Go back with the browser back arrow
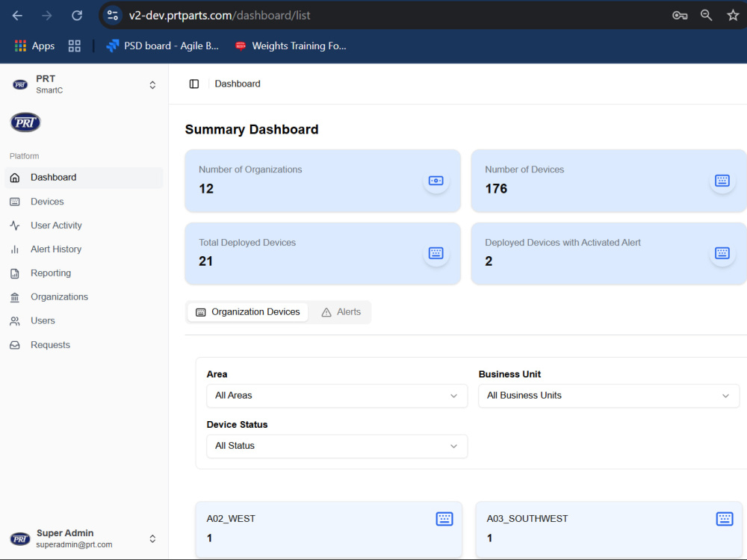This screenshot has height=560, width=747. click(17, 16)
